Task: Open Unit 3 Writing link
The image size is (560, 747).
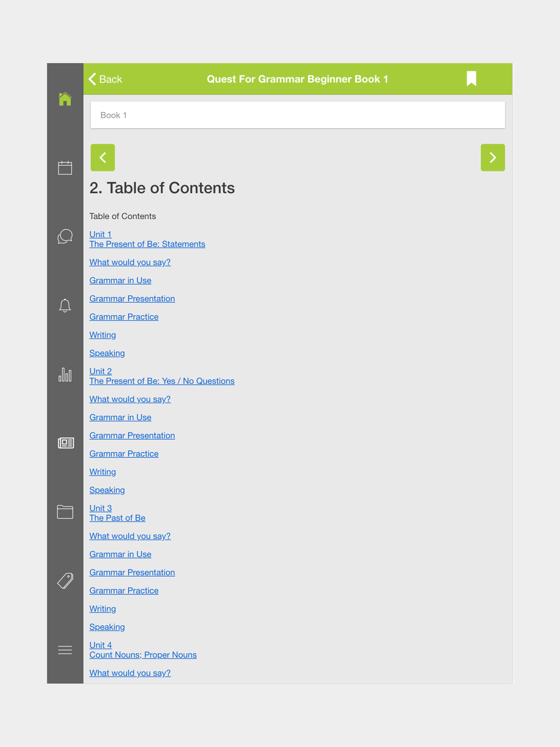Action: point(103,609)
